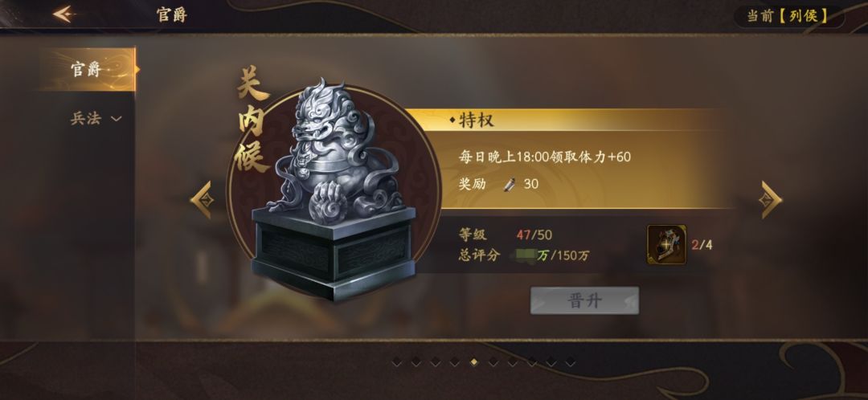
Task: Select the 官爵 tab in sidebar
Action: (x=88, y=70)
